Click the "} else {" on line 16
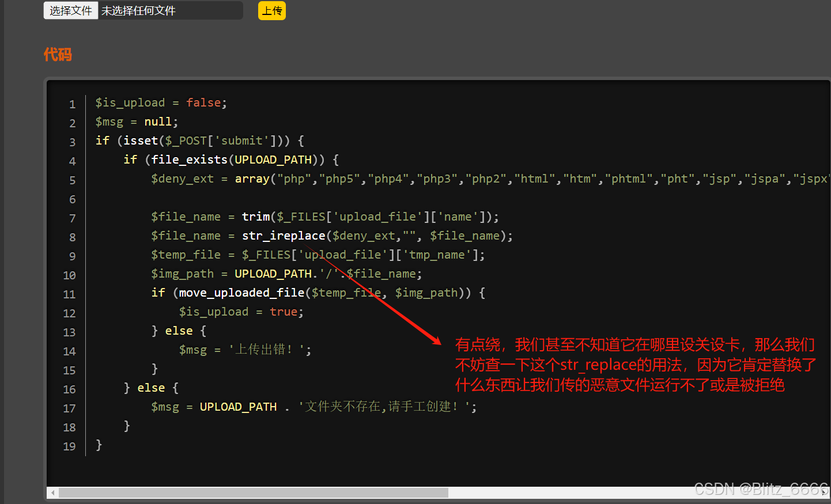This screenshot has width=831, height=504. click(151, 388)
